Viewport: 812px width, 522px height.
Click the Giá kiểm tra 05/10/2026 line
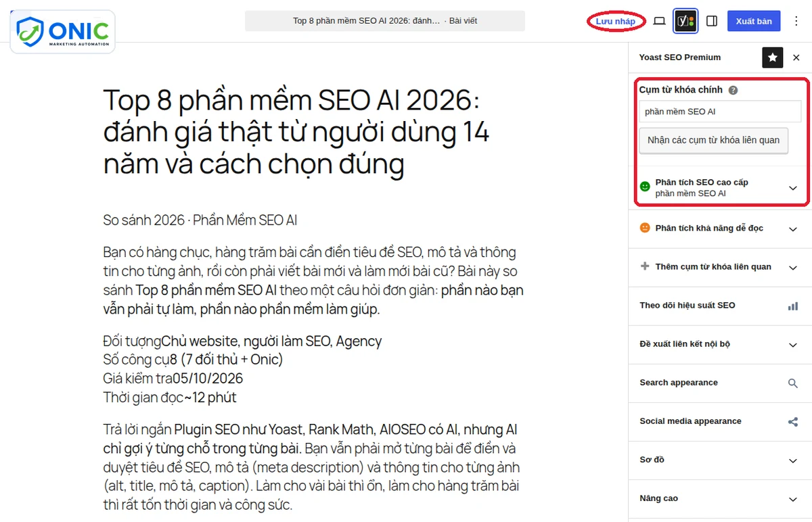(x=173, y=378)
